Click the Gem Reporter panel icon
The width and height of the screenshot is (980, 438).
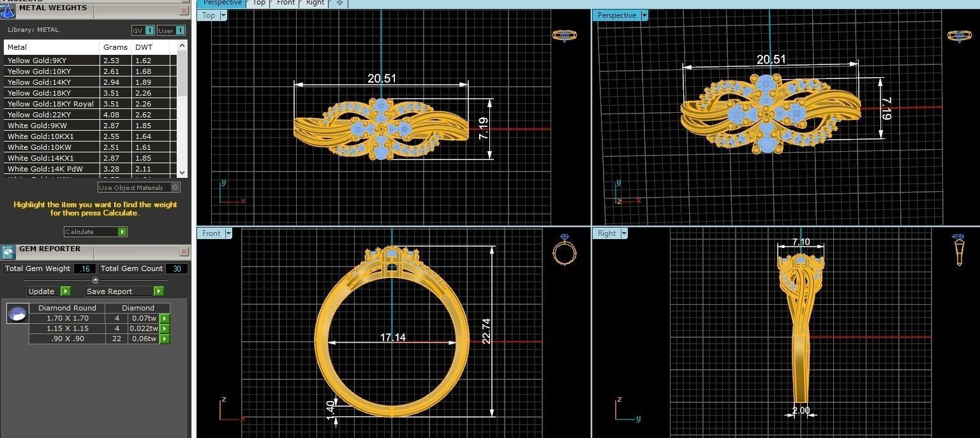click(8, 252)
